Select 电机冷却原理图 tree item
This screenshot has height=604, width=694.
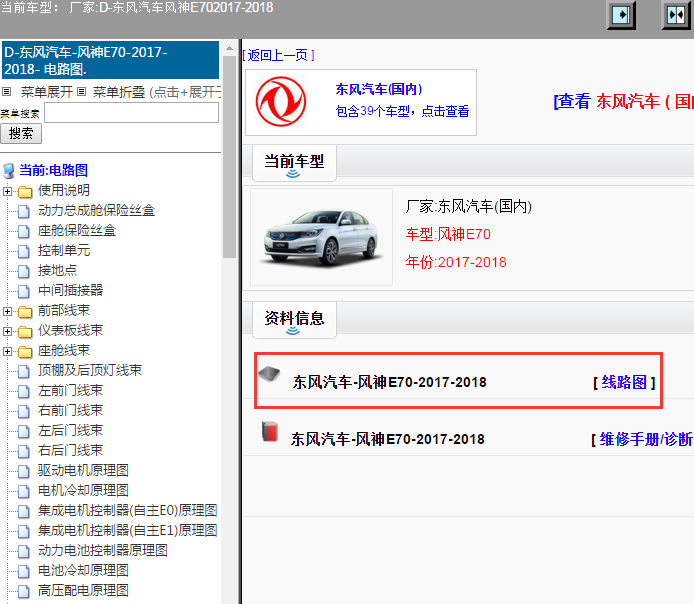[x=83, y=490]
